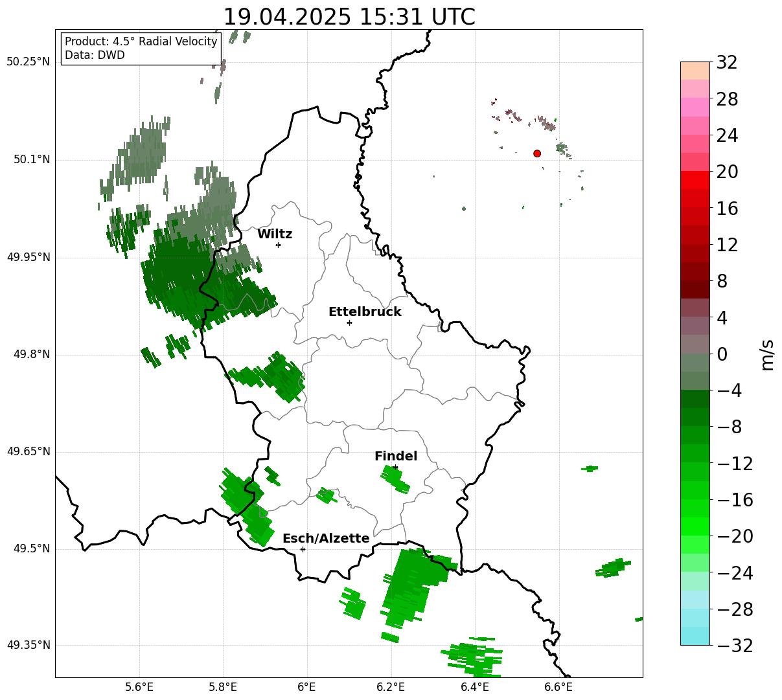Click the colorbar label −16

tap(735, 500)
